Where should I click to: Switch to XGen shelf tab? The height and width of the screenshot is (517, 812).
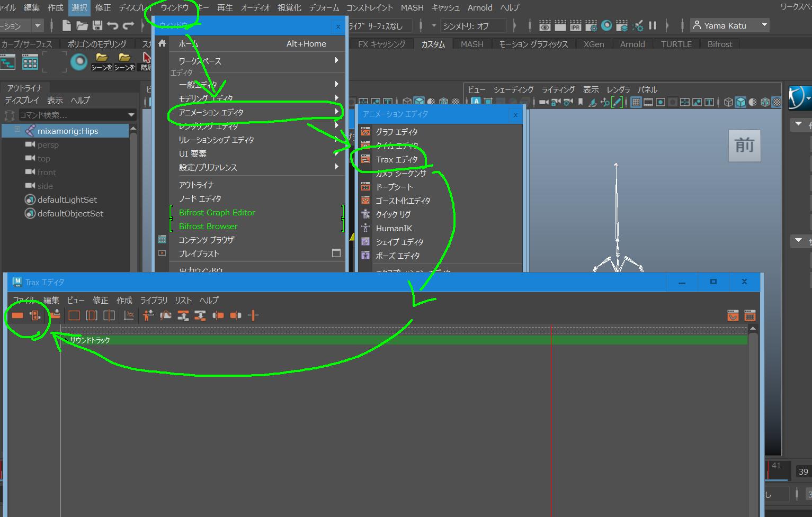pyautogui.click(x=594, y=44)
